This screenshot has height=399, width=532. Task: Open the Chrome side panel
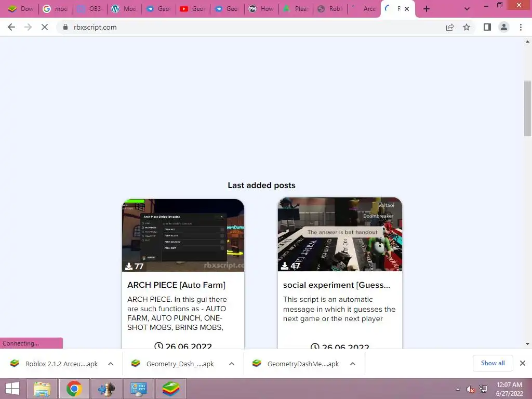click(487, 27)
